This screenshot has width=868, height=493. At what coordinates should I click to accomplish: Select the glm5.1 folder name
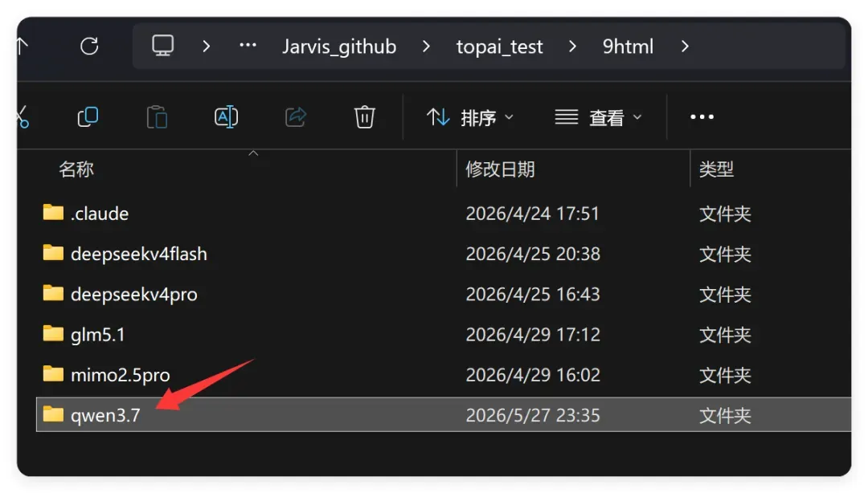[x=98, y=335]
